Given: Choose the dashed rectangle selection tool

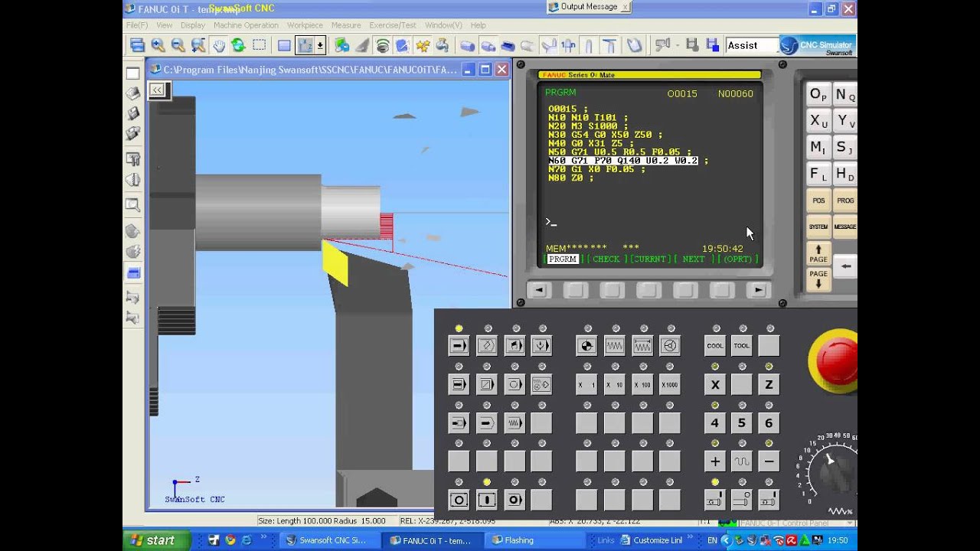Looking at the screenshot, I should [x=259, y=45].
